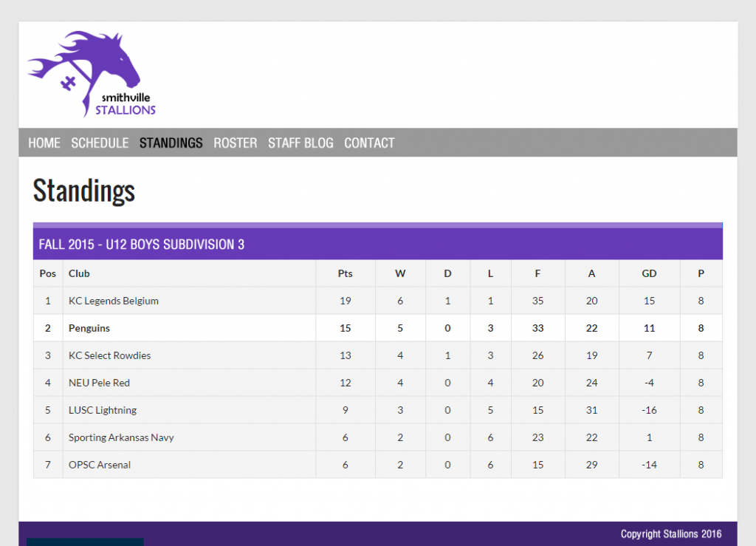Select the KC Legends Belgium club name
This screenshot has height=546, width=756.
113,301
